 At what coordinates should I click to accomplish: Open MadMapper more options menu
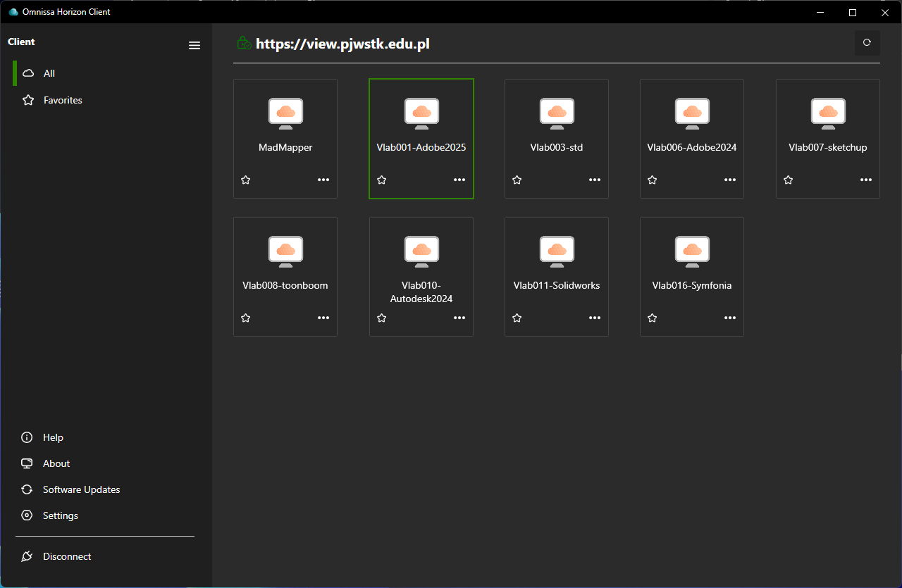323,180
